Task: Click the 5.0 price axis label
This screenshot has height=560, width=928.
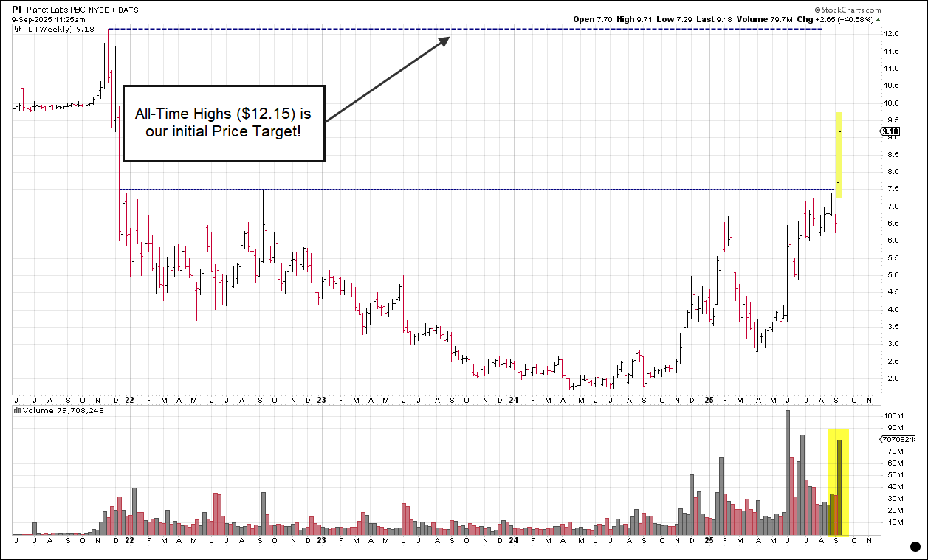Action: pyautogui.click(x=892, y=274)
